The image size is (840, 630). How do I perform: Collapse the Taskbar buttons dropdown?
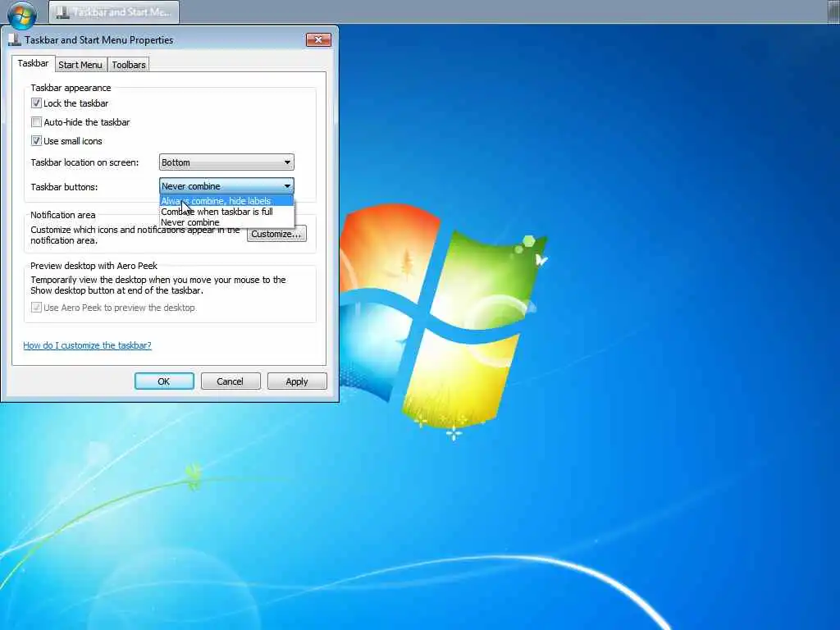pos(226,186)
